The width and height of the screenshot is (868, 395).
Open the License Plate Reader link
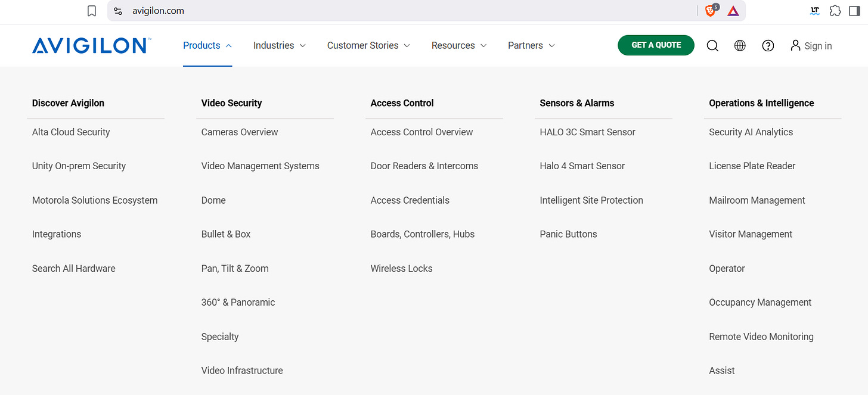[x=752, y=166]
